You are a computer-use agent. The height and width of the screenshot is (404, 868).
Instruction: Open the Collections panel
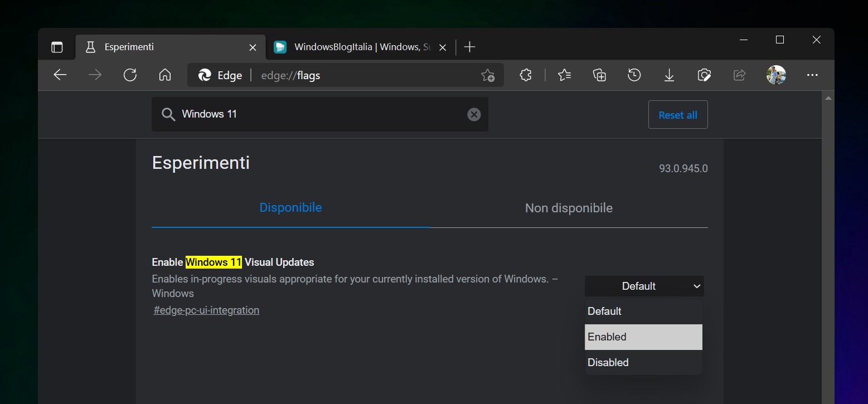[x=599, y=75]
